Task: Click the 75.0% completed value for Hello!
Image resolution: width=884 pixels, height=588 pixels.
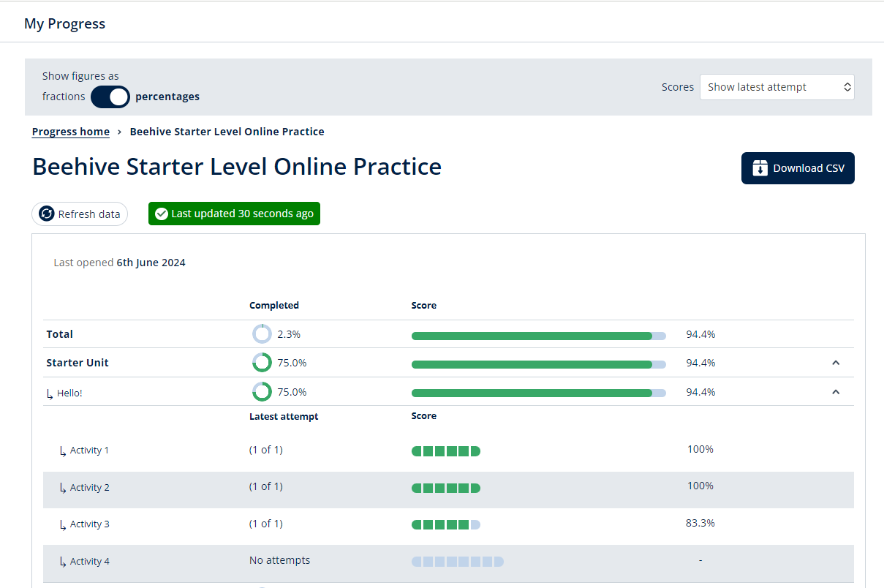Action: pyautogui.click(x=292, y=392)
